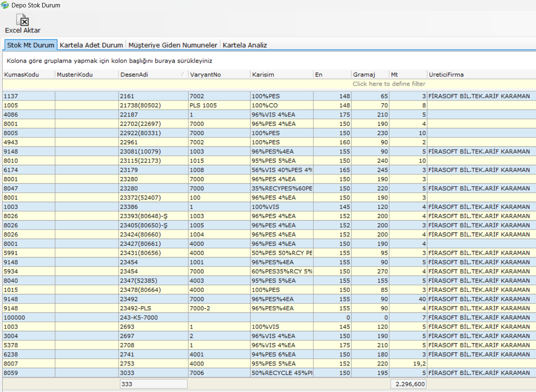Screen dimensions: 536x392
Task: Click the Karisim column header
Action: (263, 75)
